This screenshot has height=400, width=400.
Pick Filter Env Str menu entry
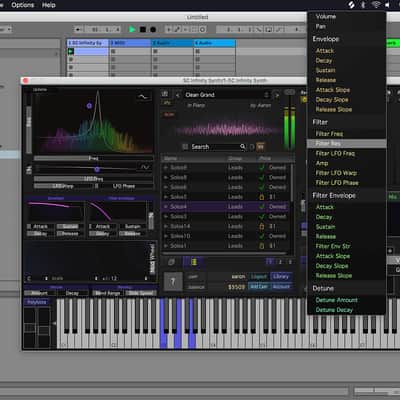pyautogui.click(x=333, y=246)
